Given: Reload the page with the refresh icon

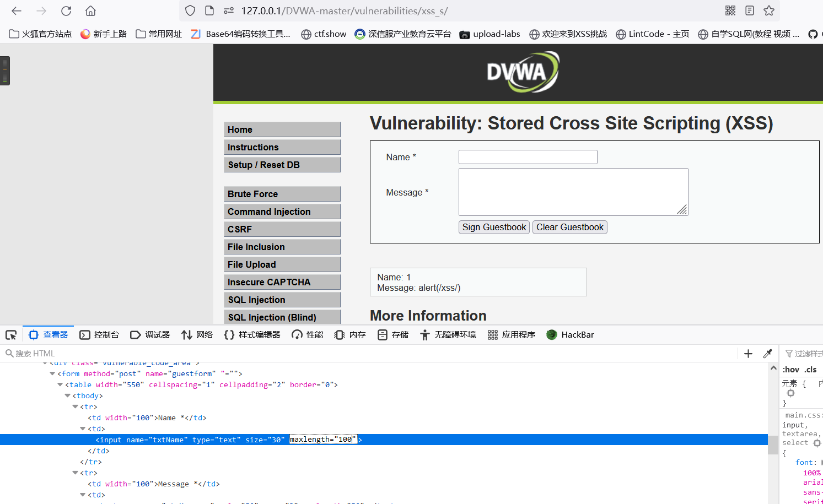Looking at the screenshot, I should 66,10.
